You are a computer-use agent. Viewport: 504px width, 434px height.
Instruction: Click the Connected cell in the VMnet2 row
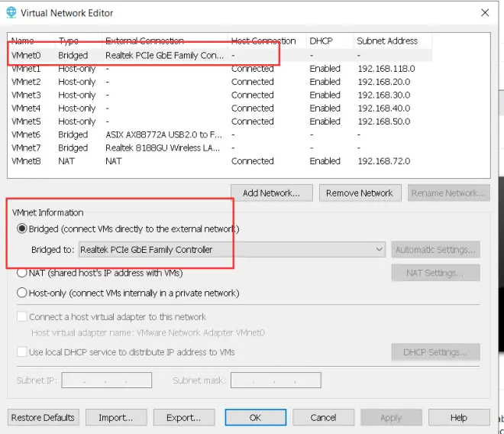click(252, 82)
